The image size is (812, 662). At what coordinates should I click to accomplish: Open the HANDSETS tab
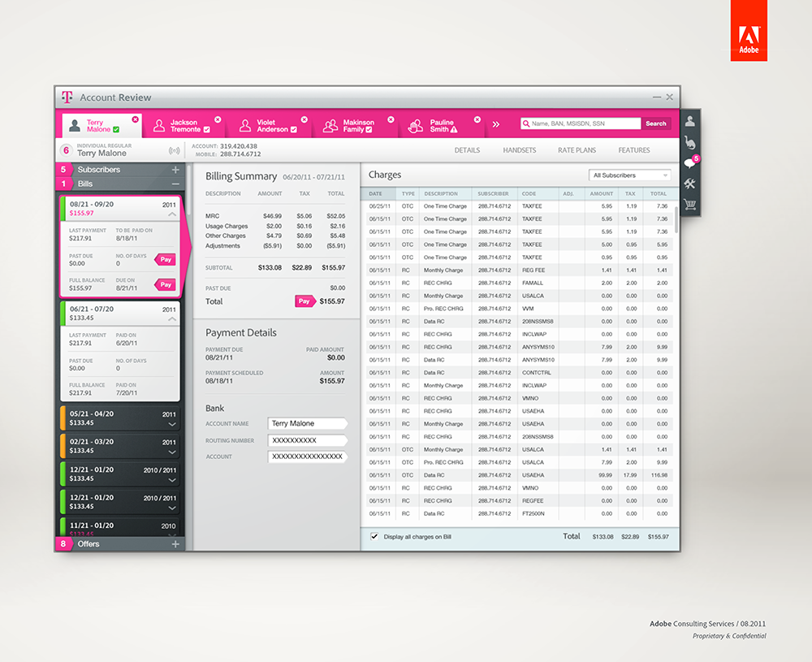pos(520,150)
